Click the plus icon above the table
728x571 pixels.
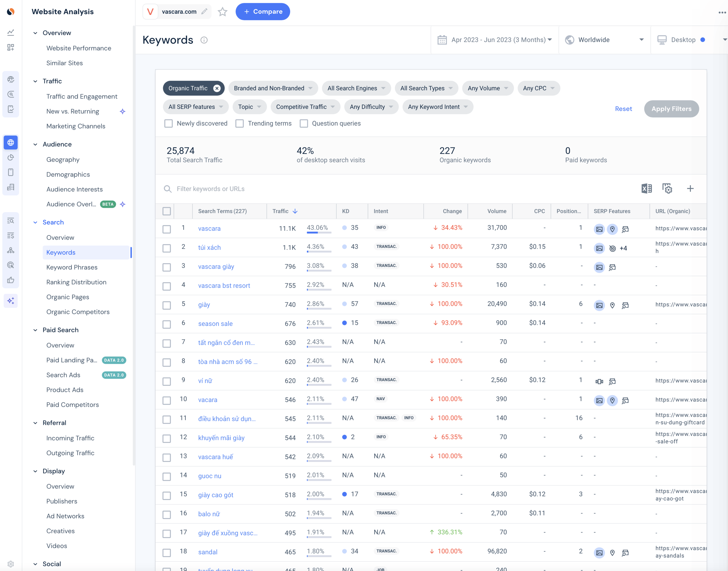click(690, 188)
